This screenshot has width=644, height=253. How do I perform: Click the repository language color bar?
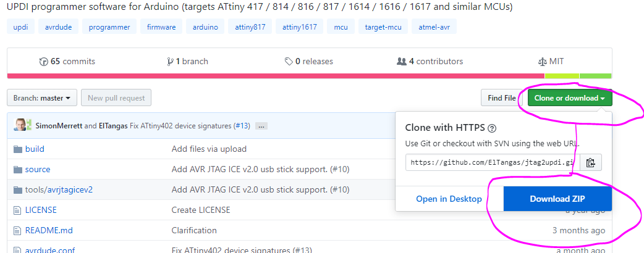[309, 76]
